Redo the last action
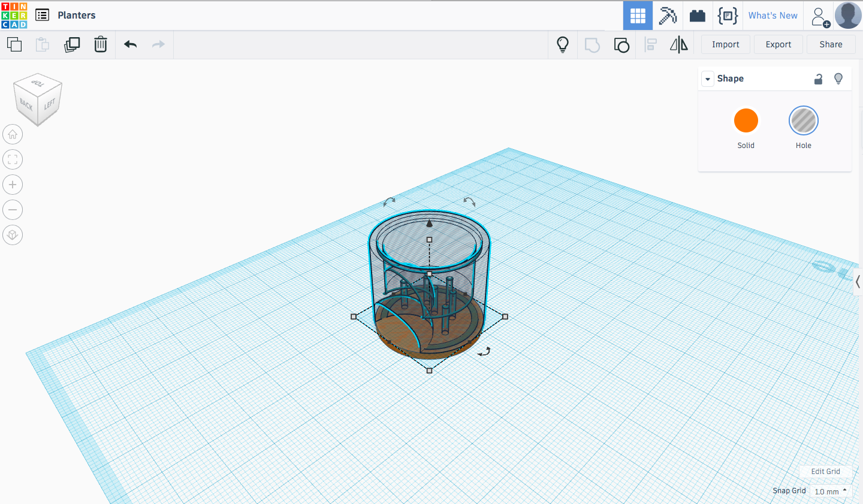The image size is (863, 504). pos(158,44)
